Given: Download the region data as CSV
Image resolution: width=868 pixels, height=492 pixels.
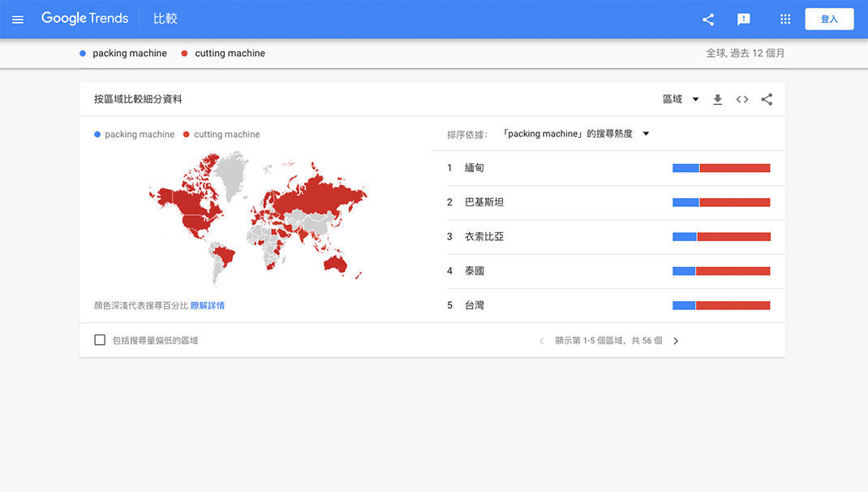Looking at the screenshot, I should click(717, 100).
